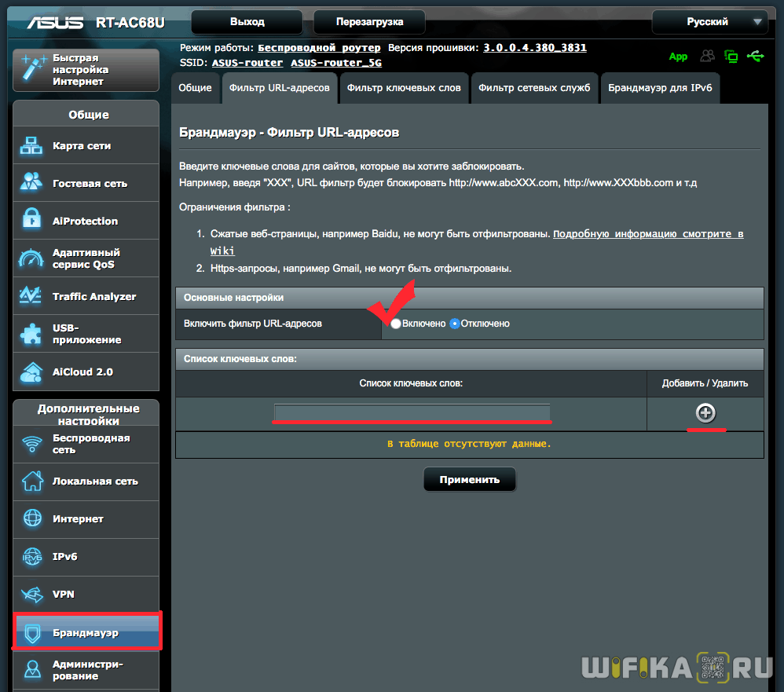Click the USB status icon in header
Viewport: 784px width, 692px height.
[x=756, y=57]
